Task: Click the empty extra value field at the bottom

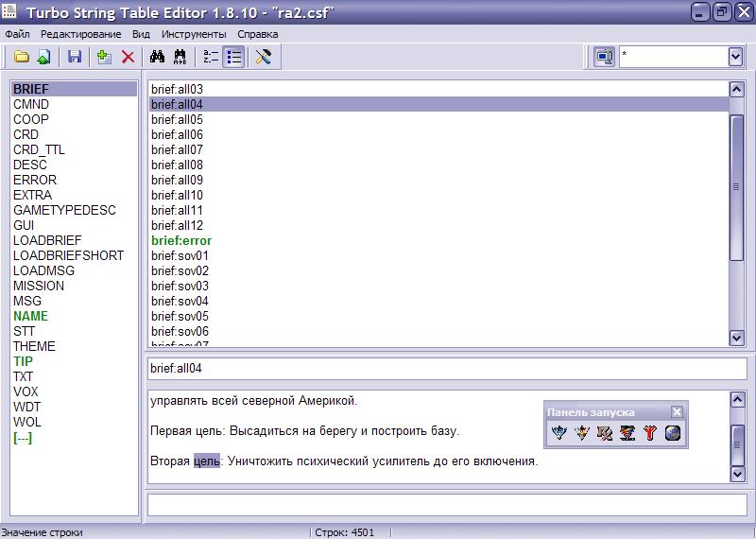Action: pos(447,505)
